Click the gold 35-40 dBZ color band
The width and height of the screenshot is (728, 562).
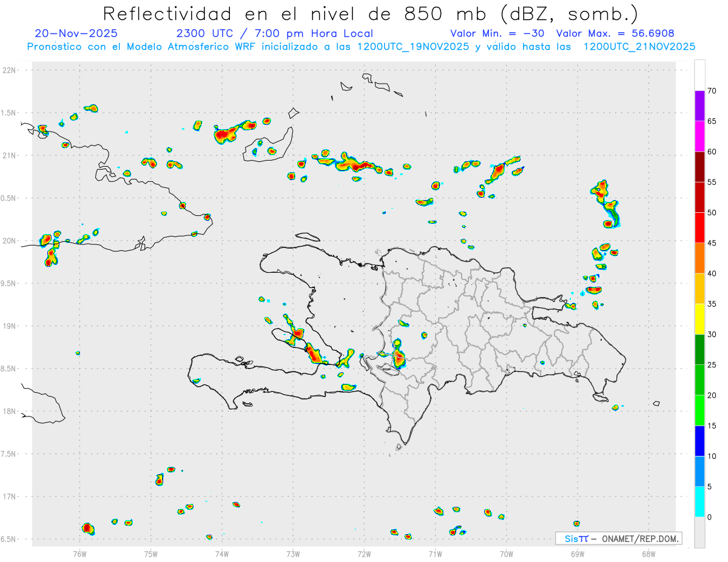click(x=699, y=289)
